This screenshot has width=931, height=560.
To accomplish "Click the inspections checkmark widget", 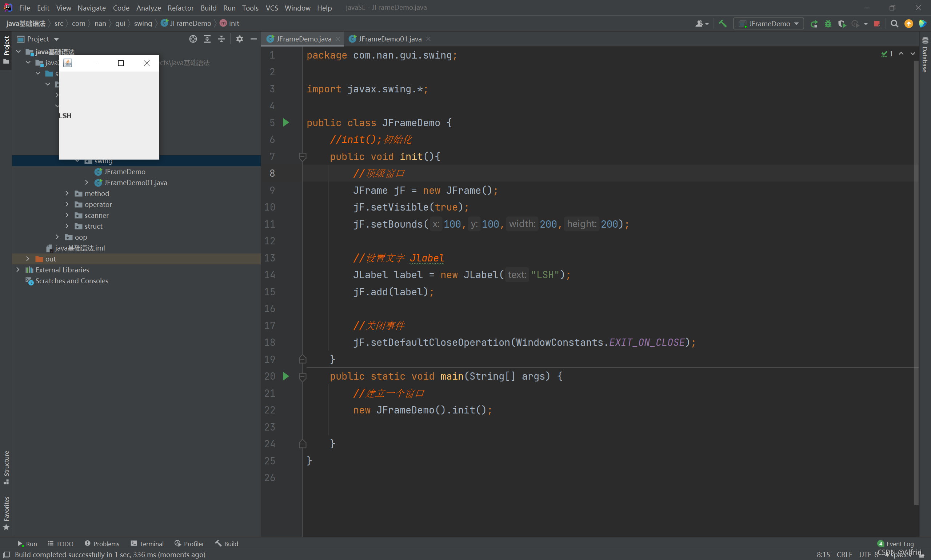I will pyautogui.click(x=887, y=54).
